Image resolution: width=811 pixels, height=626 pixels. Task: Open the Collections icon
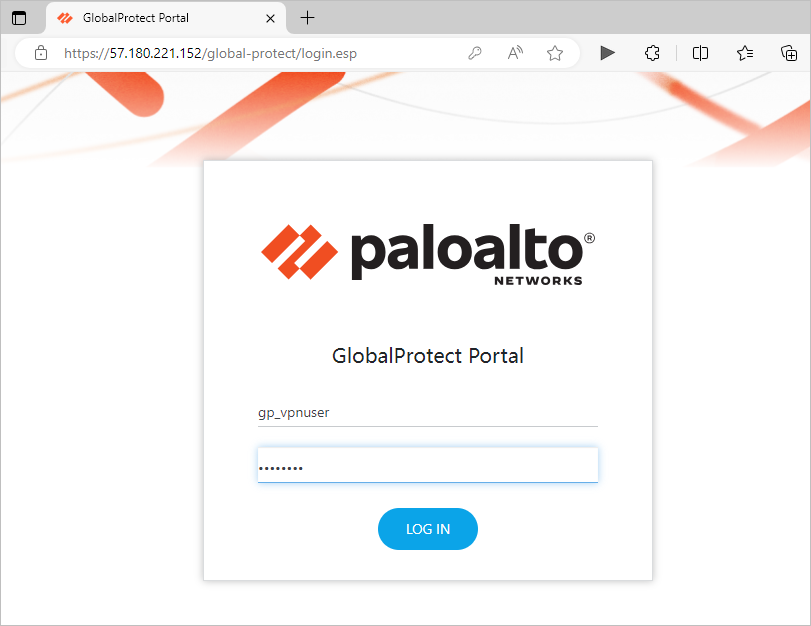(x=789, y=53)
